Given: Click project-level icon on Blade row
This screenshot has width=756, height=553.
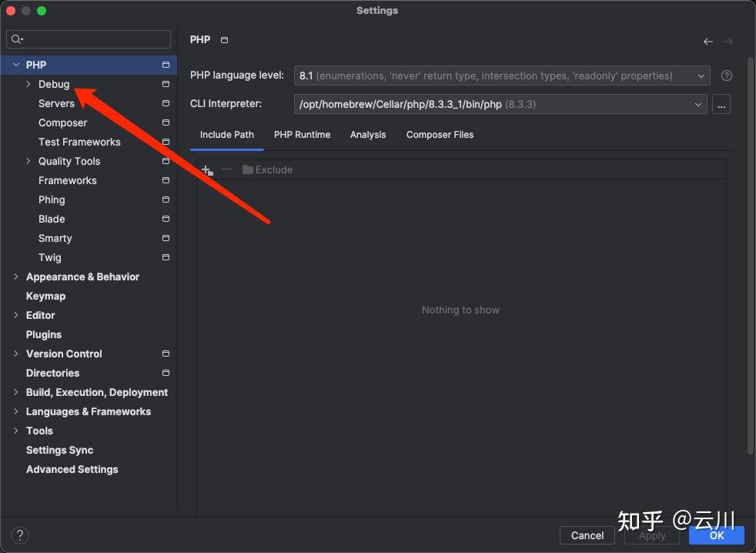Looking at the screenshot, I should click(166, 219).
